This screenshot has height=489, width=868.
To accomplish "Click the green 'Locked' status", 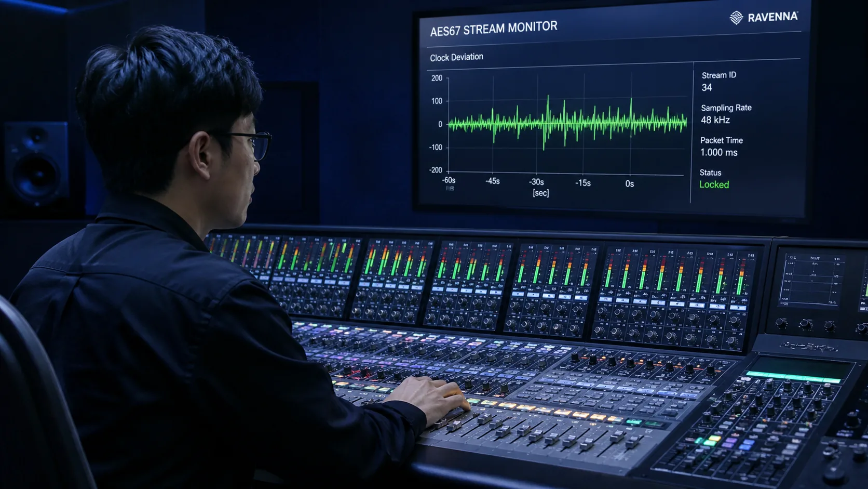I will tap(714, 184).
